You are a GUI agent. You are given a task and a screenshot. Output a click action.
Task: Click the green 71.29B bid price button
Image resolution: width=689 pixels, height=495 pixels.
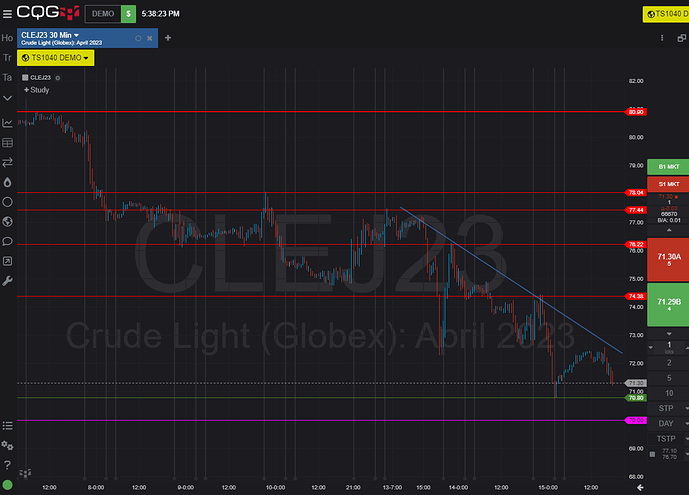pyautogui.click(x=668, y=304)
